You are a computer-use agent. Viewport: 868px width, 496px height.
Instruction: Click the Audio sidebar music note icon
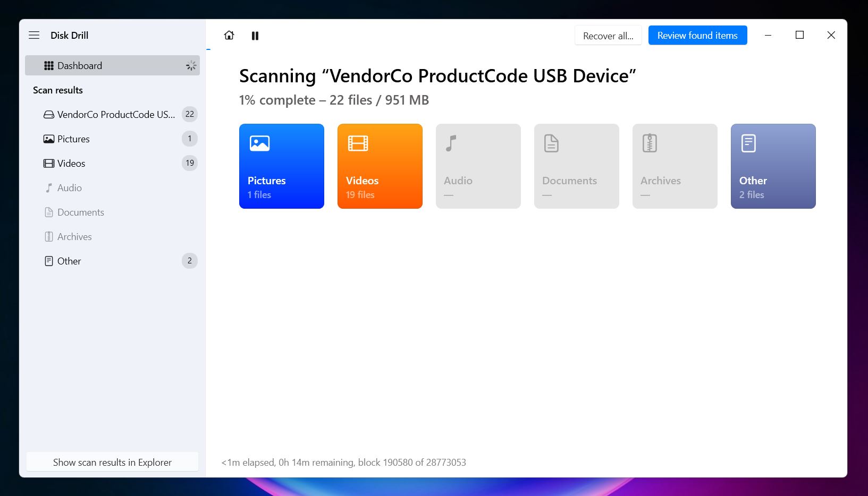coord(49,187)
